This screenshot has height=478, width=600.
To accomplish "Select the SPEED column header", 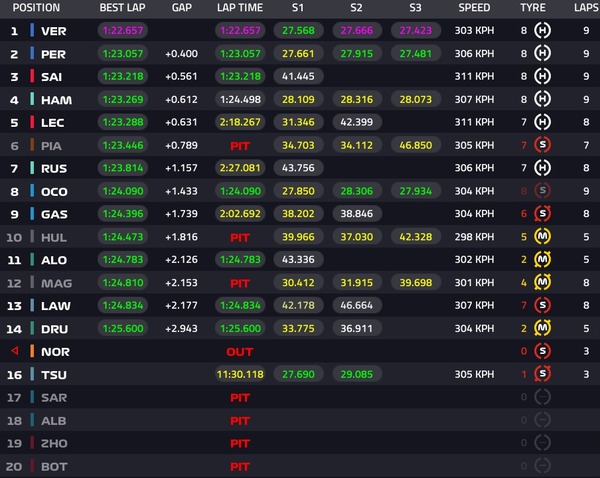I will point(474,8).
